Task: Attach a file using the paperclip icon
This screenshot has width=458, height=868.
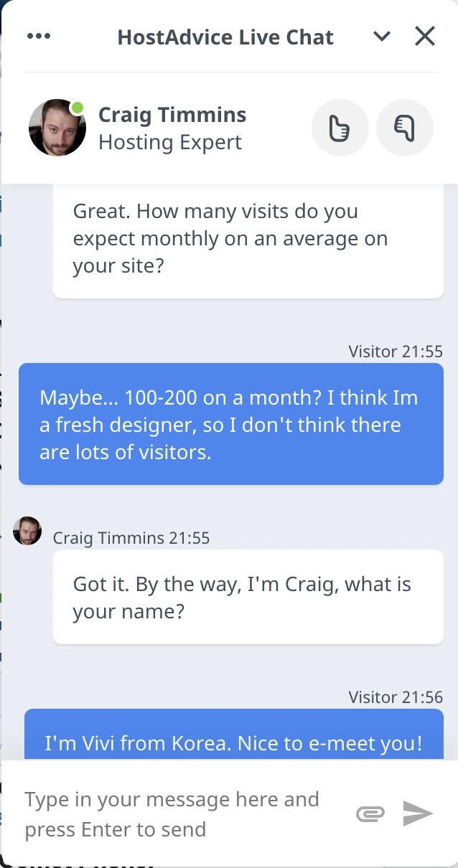Action: 370,813
